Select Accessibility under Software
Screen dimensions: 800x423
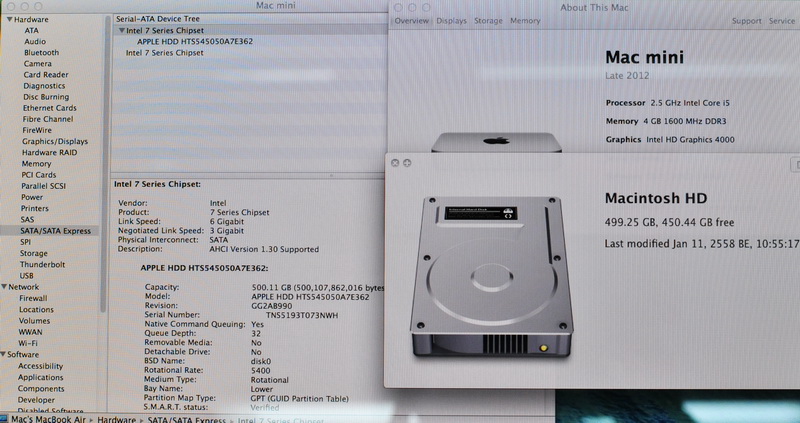point(40,366)
